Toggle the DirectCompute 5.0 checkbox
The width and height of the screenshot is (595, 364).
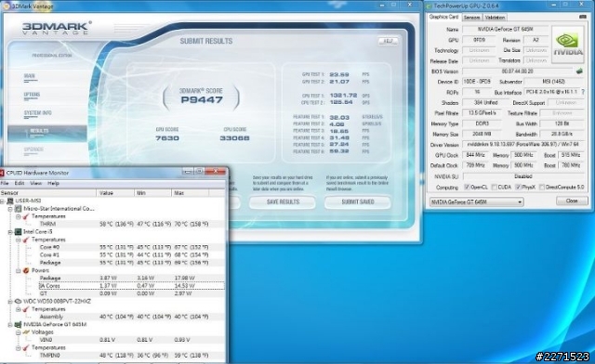click(x=542, y=187)
